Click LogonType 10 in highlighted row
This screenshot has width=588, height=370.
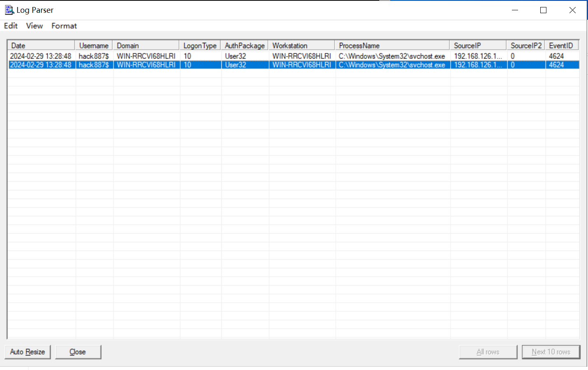[x=187, y=65]
